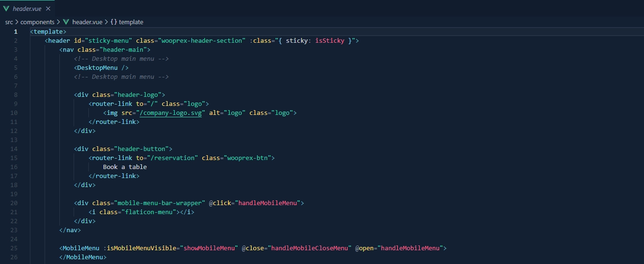Click the Vue icon in the breadcrumb
The width and height of the screenshot is (644, 264).
click(66, 22)
